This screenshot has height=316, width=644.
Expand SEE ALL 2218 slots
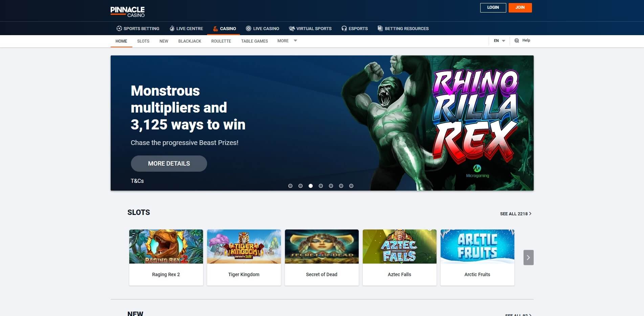coord(515,214)
